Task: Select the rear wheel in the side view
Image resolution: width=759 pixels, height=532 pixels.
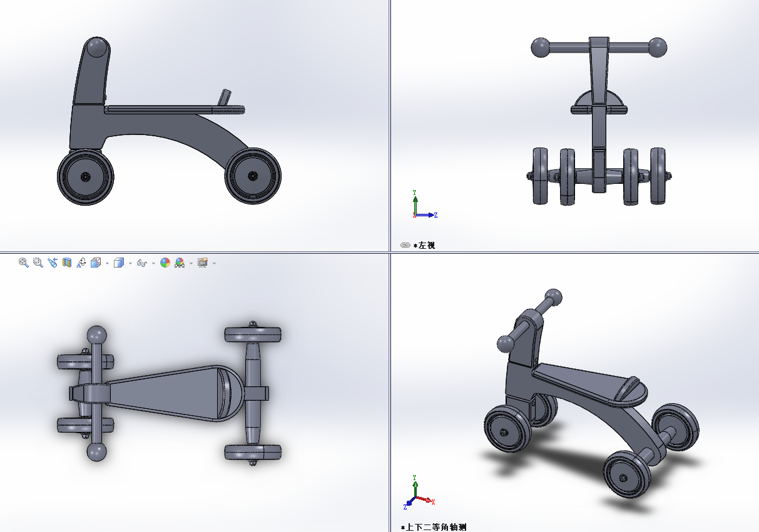Action: (253, 176)
